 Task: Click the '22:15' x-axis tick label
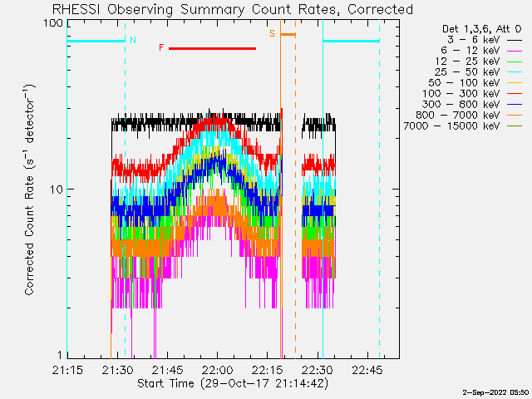(x=268, y=370)
